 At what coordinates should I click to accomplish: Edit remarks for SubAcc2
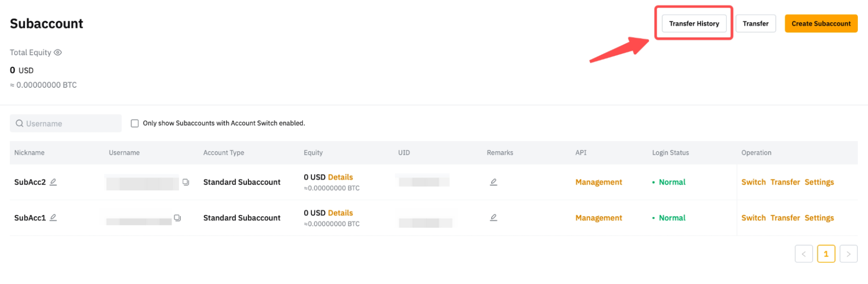click(x=493, y=182)
